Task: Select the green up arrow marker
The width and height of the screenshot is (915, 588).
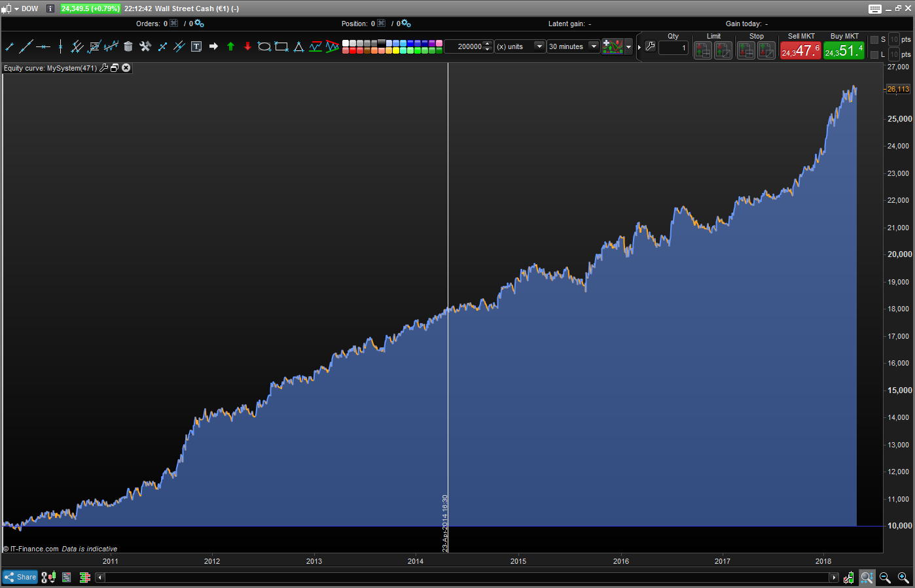Action: click(230, 46)
